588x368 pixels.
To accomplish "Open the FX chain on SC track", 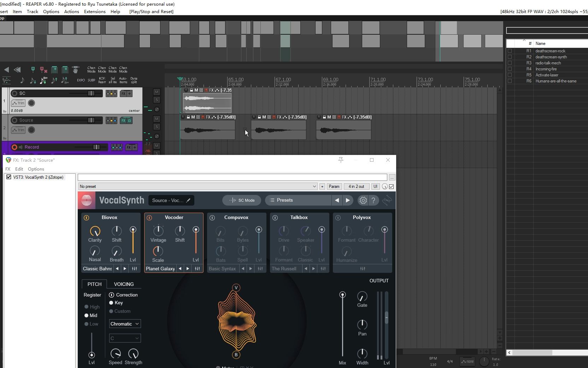I will 123,93.
